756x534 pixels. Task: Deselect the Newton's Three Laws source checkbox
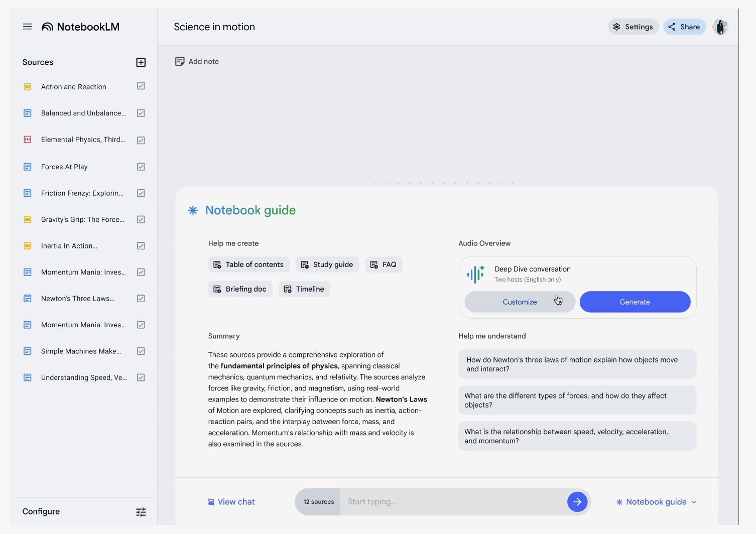click(x=141, y=299)
